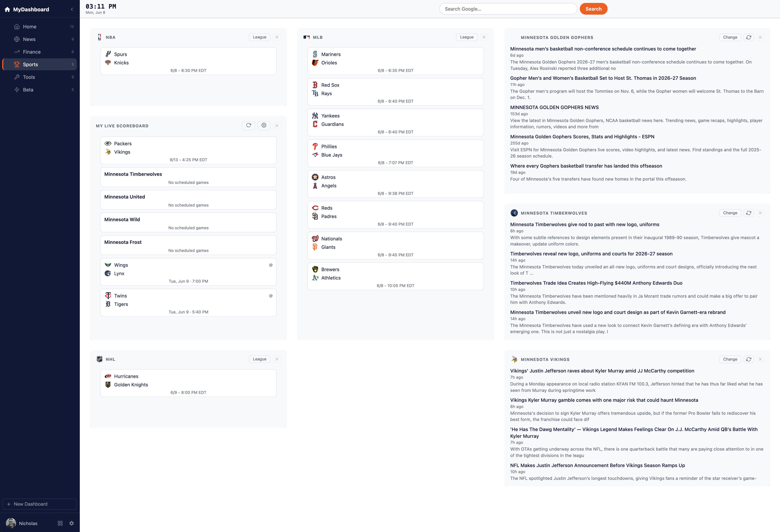This screenshot has height=532, width=780.
Task: Open the dashboard grid icon near Nicholas
Action: point(60,523)
